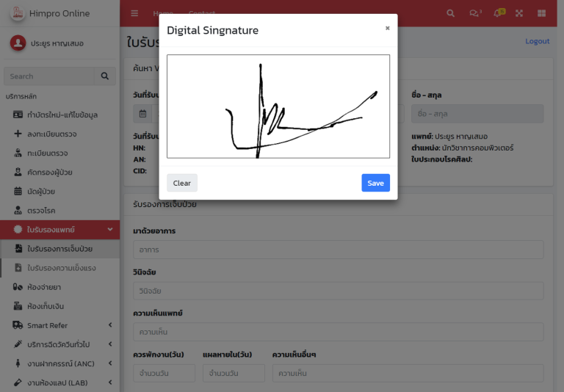Close the Digital Signature dialog
Viewport: 564px width, 392px height.
pos(387,29)
